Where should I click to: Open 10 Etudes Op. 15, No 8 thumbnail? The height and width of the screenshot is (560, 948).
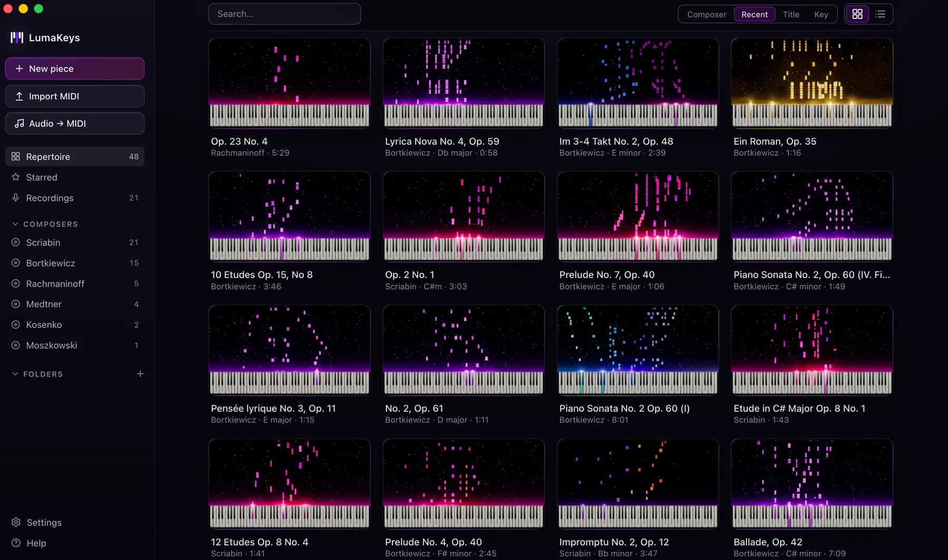click(289, 216)
